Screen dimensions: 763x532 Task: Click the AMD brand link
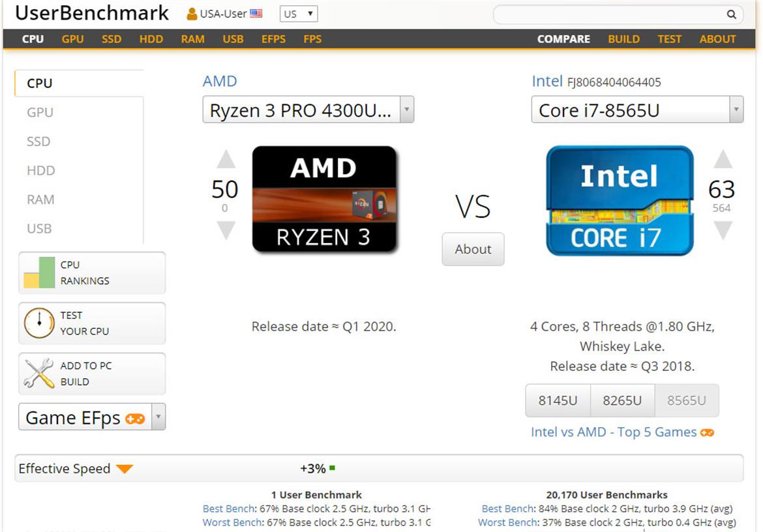pyautogui.click(x=220, y=81)
